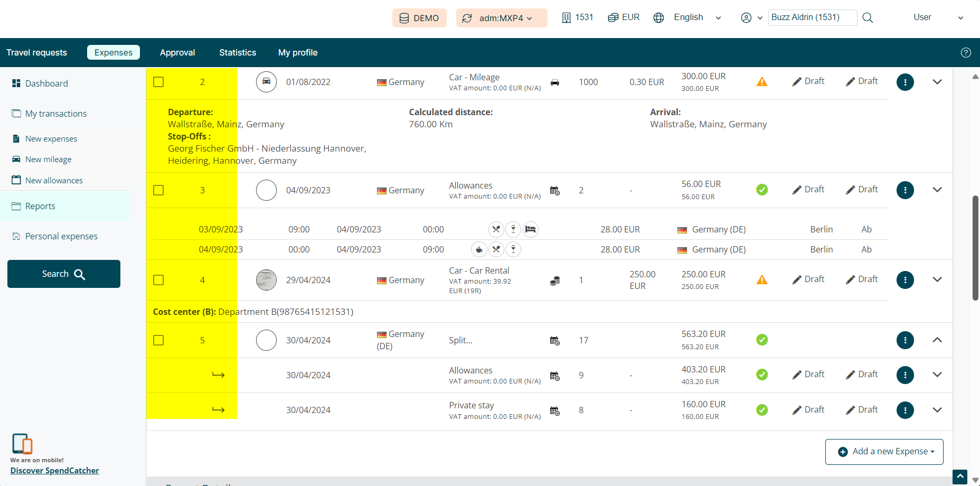Check the box for expense 5

click(x=158, y=340)
